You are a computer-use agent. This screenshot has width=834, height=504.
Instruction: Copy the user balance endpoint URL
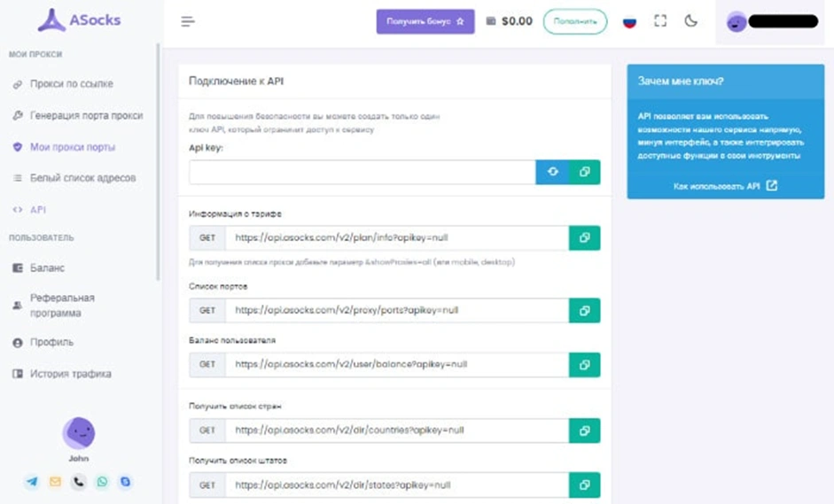(x=584, y=364)
